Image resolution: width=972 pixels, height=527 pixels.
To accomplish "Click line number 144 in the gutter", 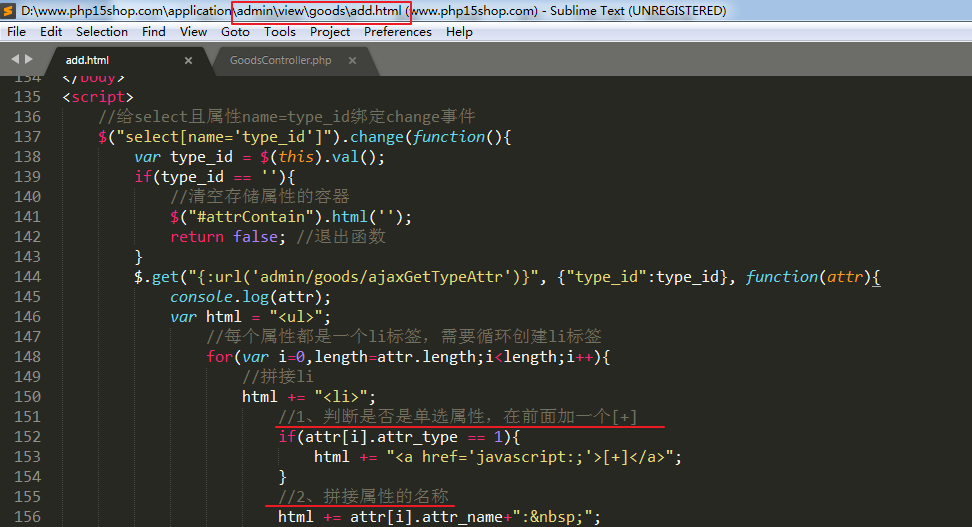I will [27, 277].
